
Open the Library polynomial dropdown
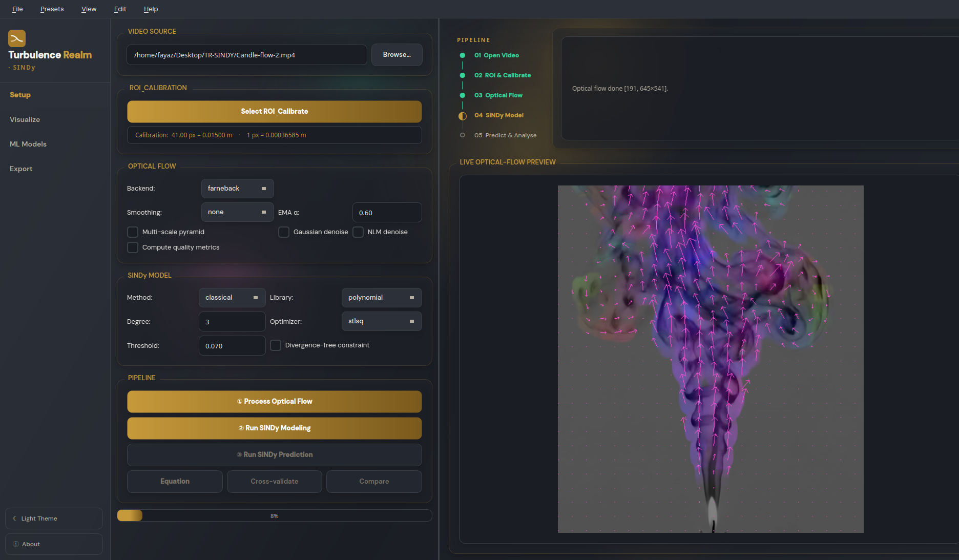click(x=382, y=298)
